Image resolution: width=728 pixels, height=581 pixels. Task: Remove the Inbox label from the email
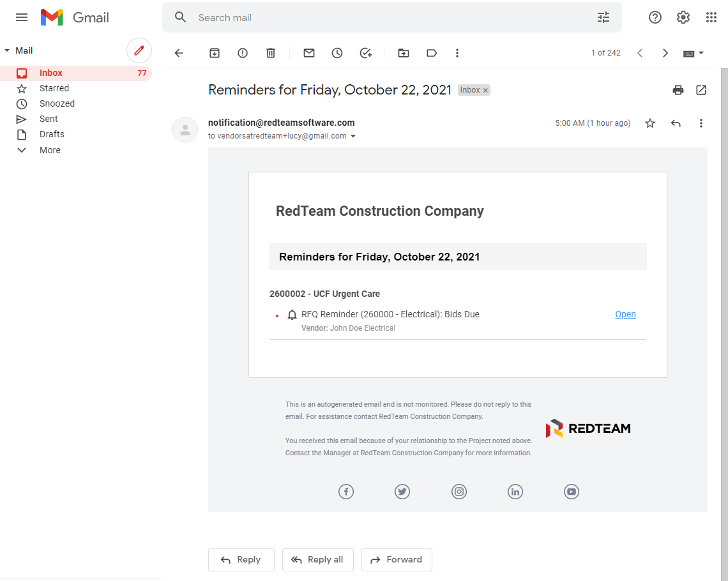(x=485, y=91)
